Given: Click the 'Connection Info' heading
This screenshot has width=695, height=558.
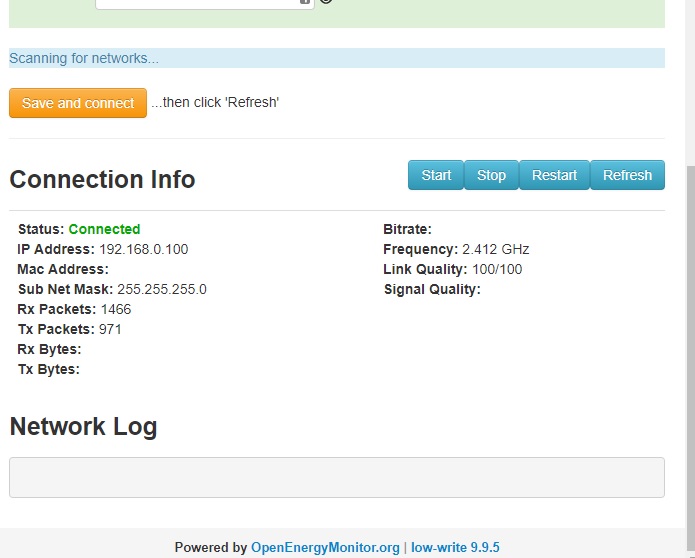Looking at the screenshot, I should [102, 179].
